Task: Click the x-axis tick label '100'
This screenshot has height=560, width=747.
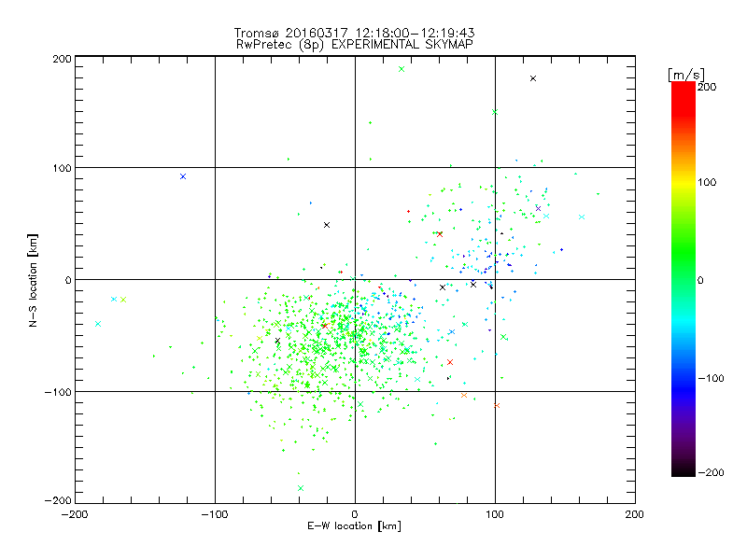Action: tap(495, 514)
